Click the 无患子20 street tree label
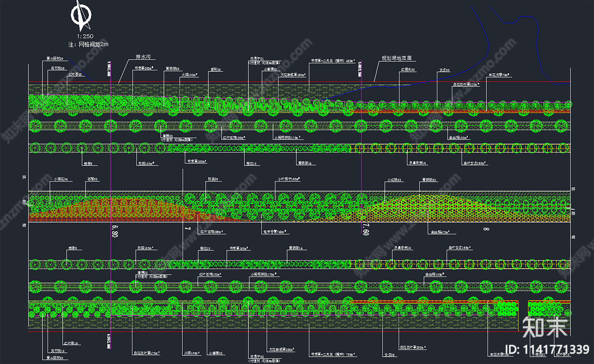 tap(257, 357)
